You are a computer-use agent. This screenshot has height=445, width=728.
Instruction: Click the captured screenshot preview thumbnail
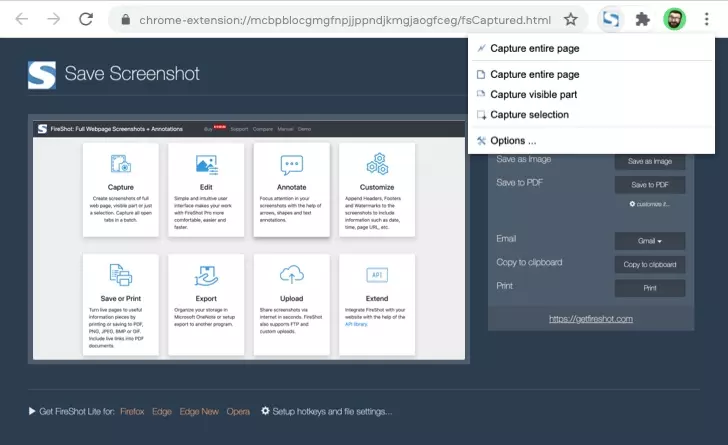coord(249,240)
